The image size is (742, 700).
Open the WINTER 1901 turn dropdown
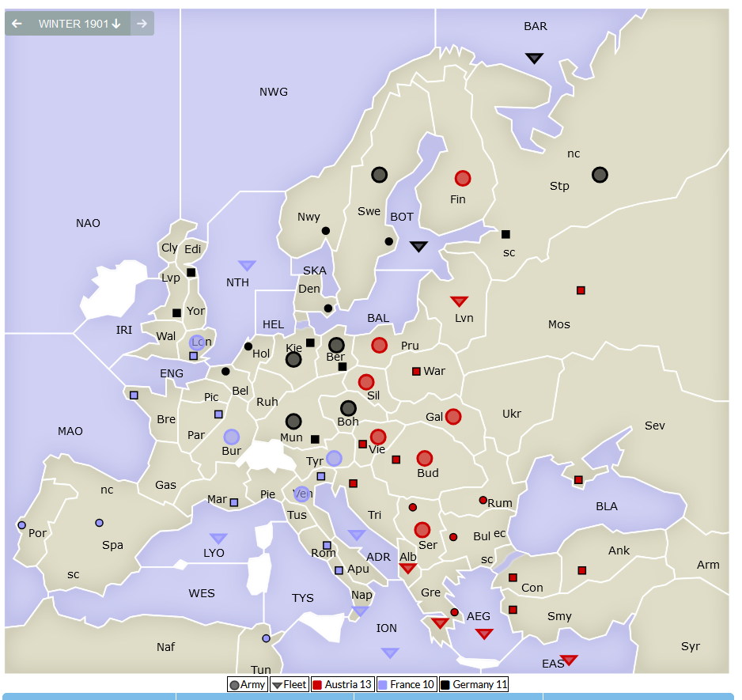point(79,24)
